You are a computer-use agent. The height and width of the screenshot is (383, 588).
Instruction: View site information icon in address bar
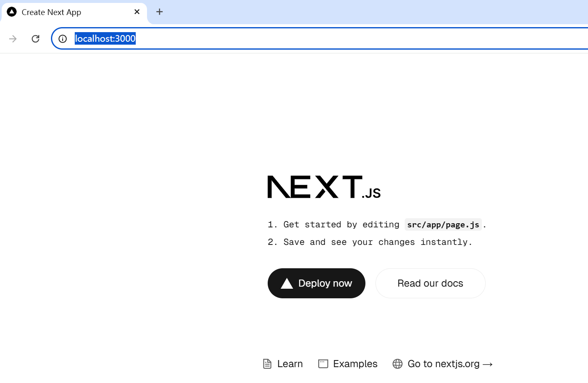click(63, 39)
